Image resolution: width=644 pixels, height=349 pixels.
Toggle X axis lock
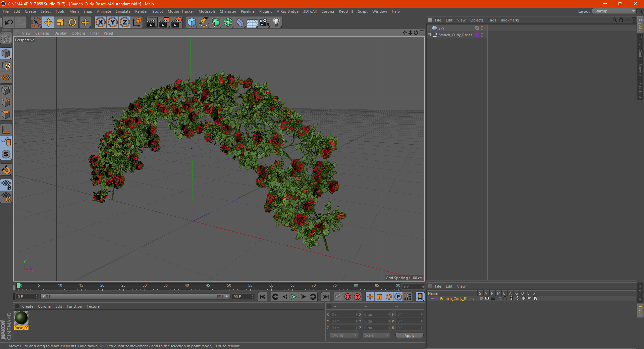point(100,22)
